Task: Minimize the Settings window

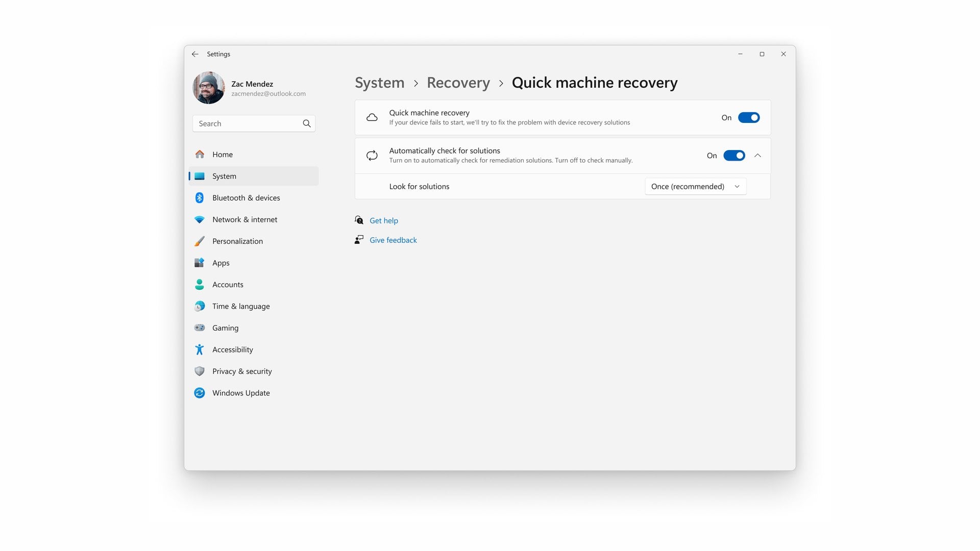Action: pos(740,54)
